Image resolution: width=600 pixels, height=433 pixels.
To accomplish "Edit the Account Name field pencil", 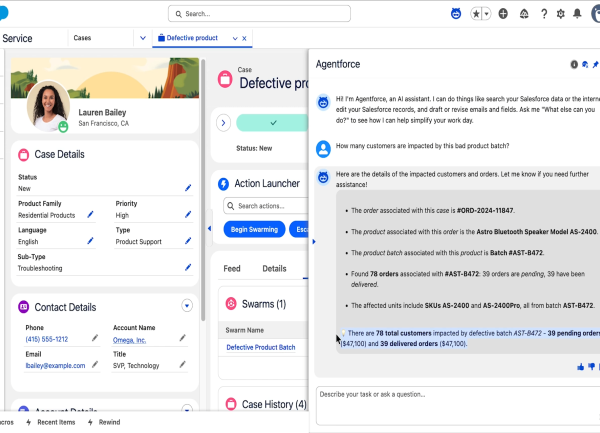I will pos(183,338).
